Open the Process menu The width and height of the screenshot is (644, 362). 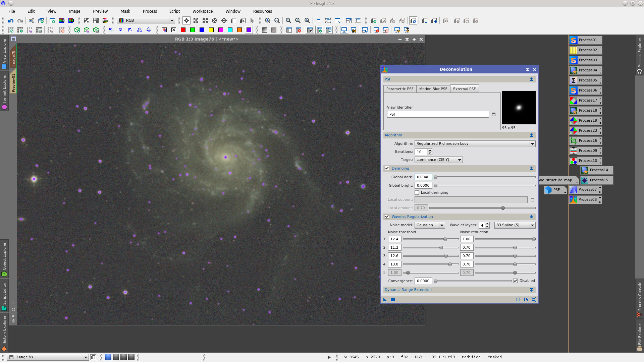click(x=150, y=11)
